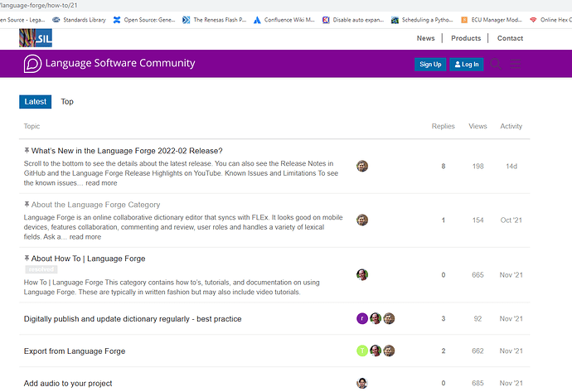Screen dimensions: 572x392
Task: Click the 'resolved' tag
Action: click(41, 269)
